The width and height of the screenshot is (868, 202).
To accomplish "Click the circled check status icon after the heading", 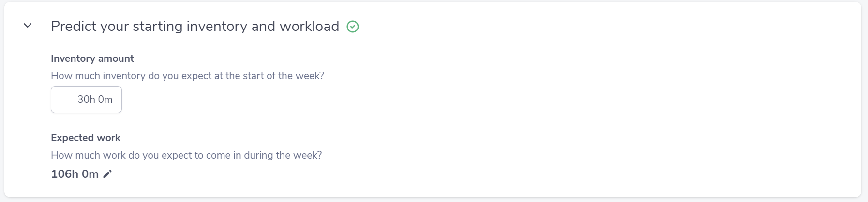I will (x=353, y=27).
